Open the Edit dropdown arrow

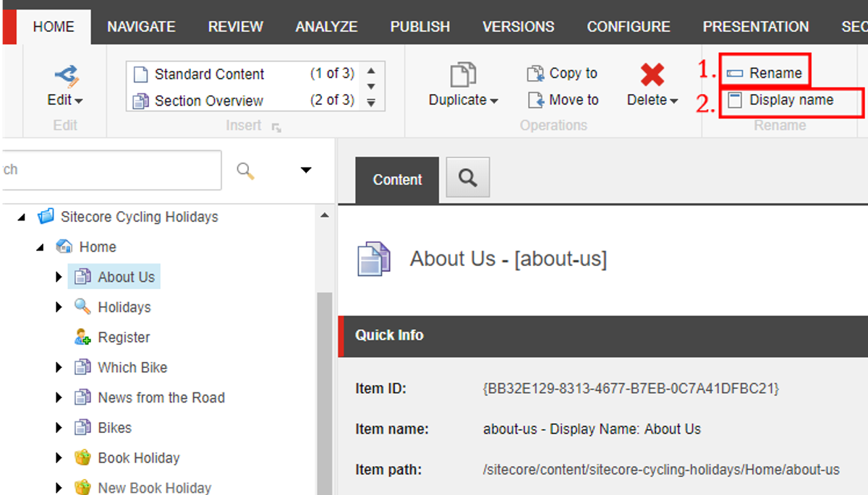79,101
